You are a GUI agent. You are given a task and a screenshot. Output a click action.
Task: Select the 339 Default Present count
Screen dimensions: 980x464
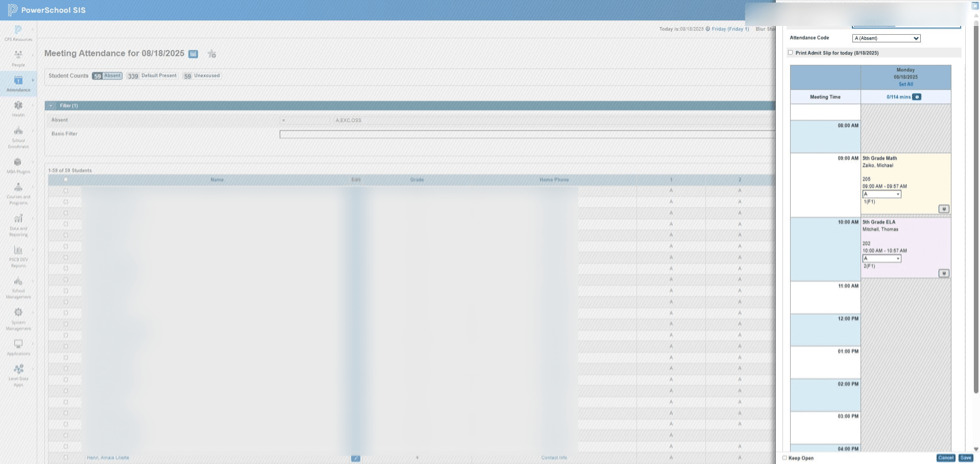click(x=152, y=76)
